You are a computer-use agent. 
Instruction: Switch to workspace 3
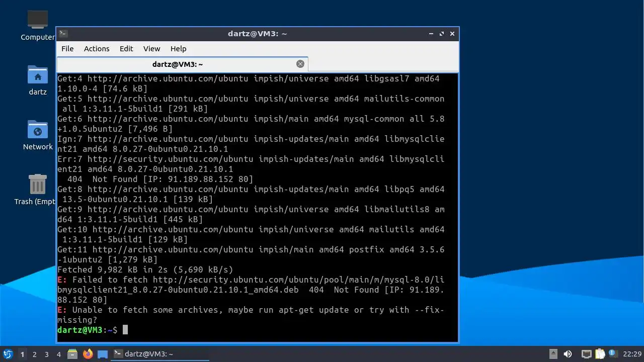pyautogui.click(x=47, y=354)
